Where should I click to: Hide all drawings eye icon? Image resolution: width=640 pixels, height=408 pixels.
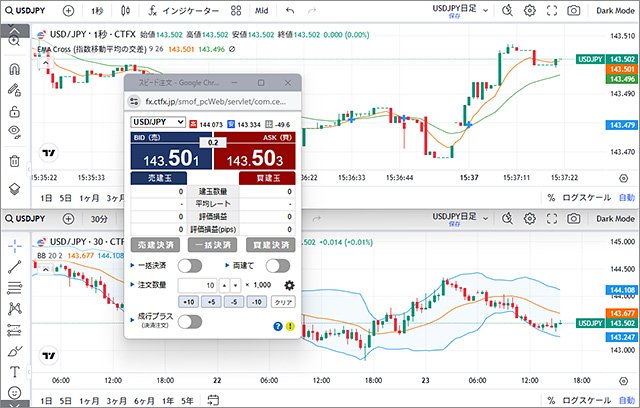coord(14,131)
